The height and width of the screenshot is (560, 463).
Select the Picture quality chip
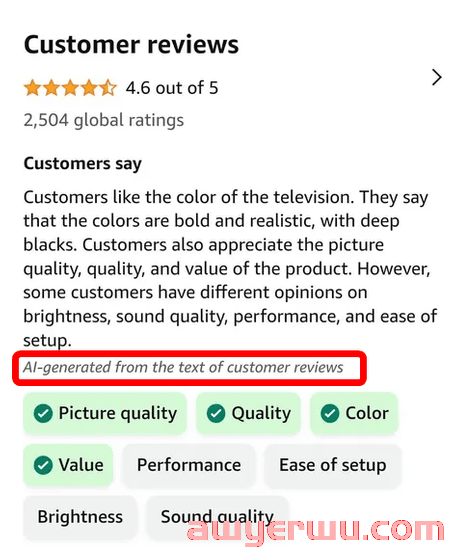click(105, 414)
